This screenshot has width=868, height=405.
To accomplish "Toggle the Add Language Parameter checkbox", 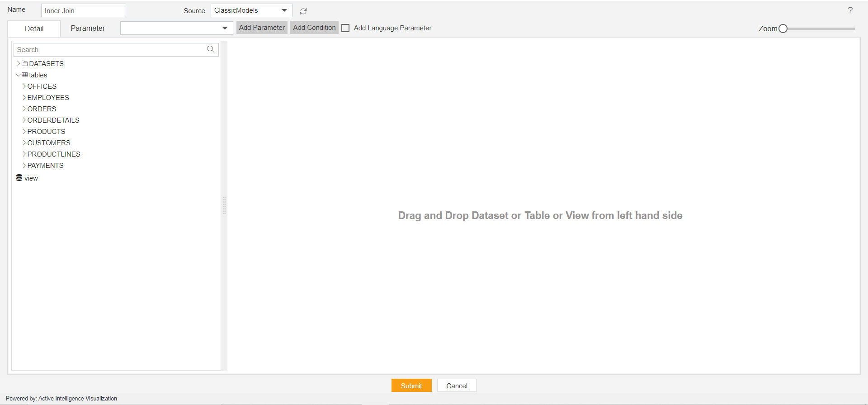I will click(x=345, y=28).
